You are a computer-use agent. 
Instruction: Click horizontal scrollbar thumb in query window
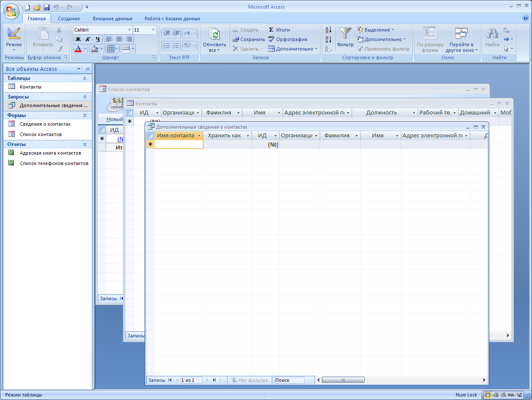pyautogui.click(x=343, y=380)
